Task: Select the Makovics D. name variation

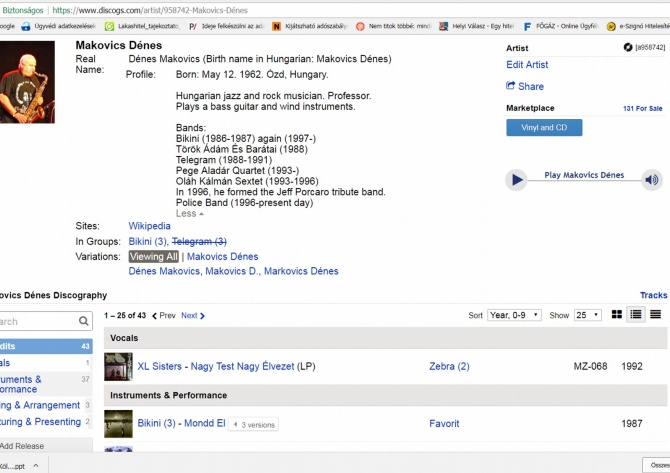Action: (x=232, y=271)
